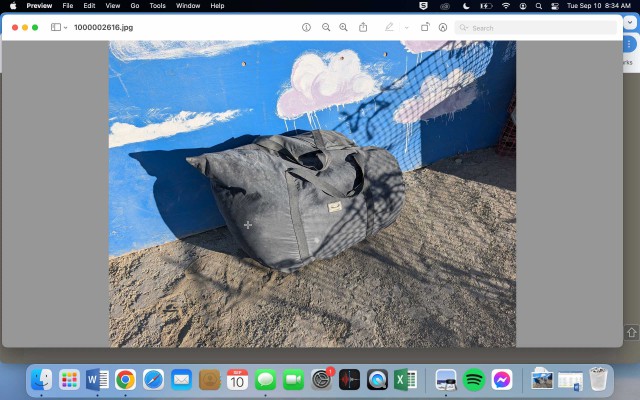Screen dimensions: 640x400
Task: Open the File menu
Action: (68, 6)
